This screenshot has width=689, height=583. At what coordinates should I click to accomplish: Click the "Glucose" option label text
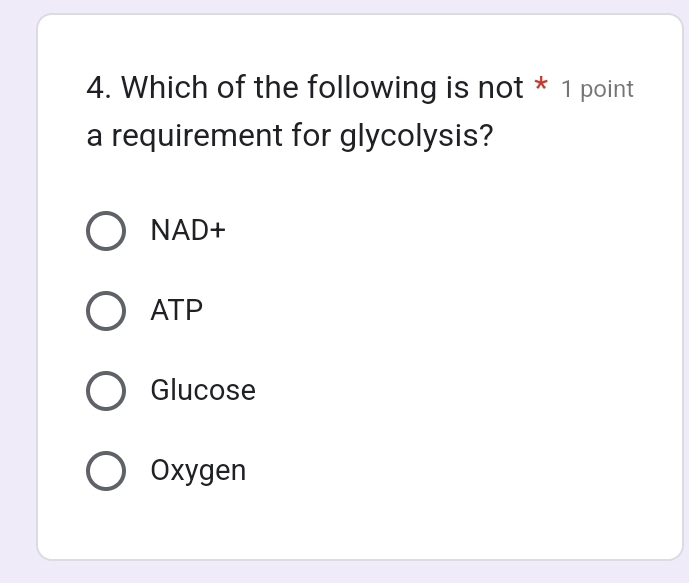(x=203, y=391)
